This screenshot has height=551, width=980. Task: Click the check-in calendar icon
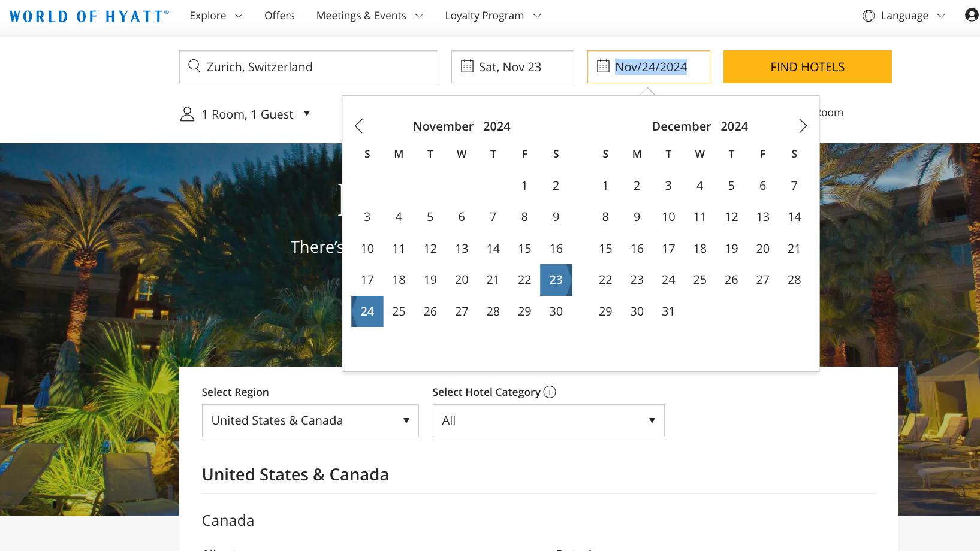[467, 66]
